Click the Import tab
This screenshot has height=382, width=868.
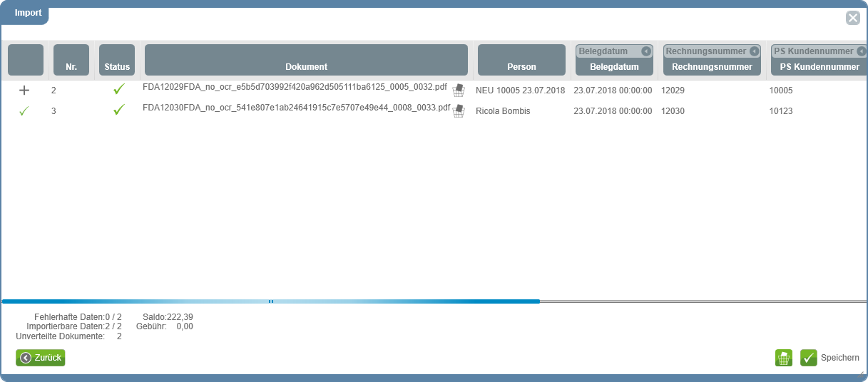pos(29,13)
